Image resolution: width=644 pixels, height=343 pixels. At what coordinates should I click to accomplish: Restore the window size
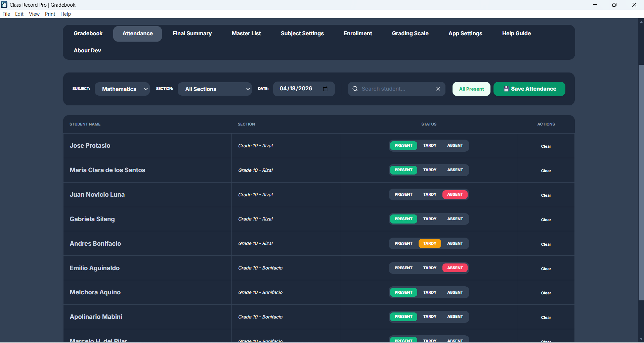pyautogui.click(x=614, y=5)
